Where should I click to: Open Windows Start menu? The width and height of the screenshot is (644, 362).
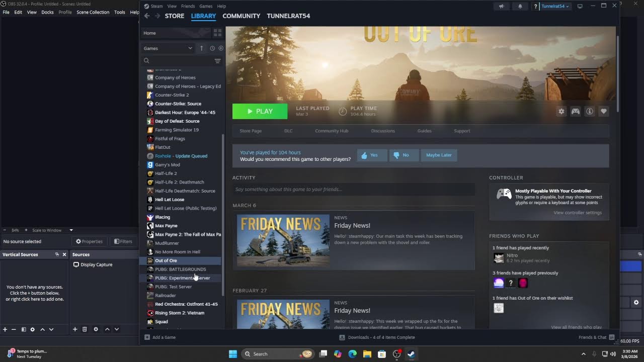pyautogui.click(x=233, y=354)
